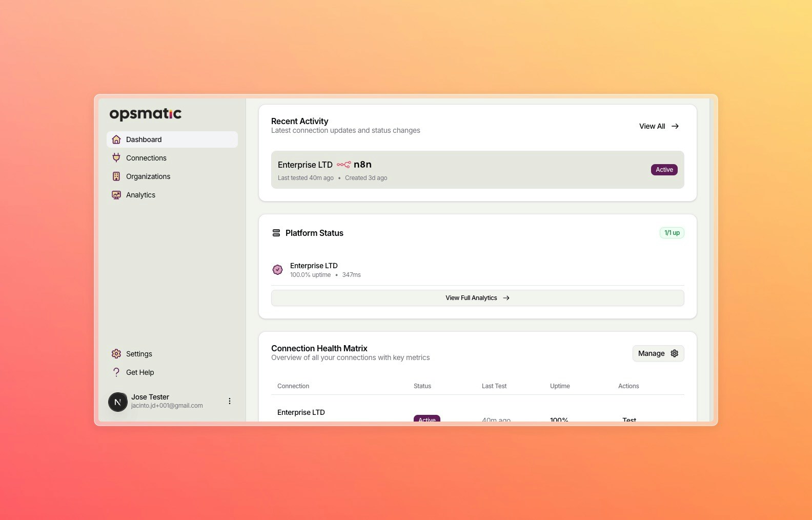
Task: Click the Settings gear icon in sidebar
Action: [116, 354]
